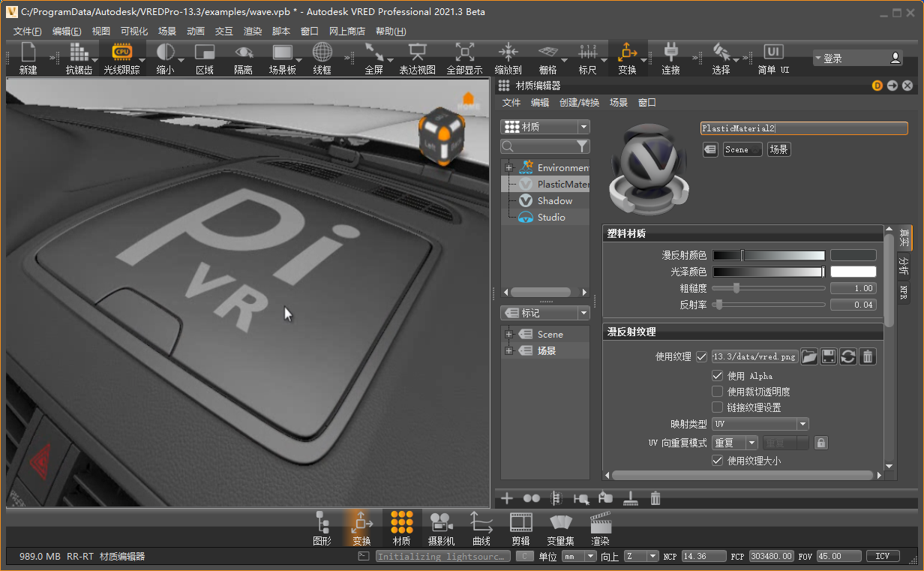Expand the Environments tree node
This screenshot has height=571, width=924.
point(508,167)
